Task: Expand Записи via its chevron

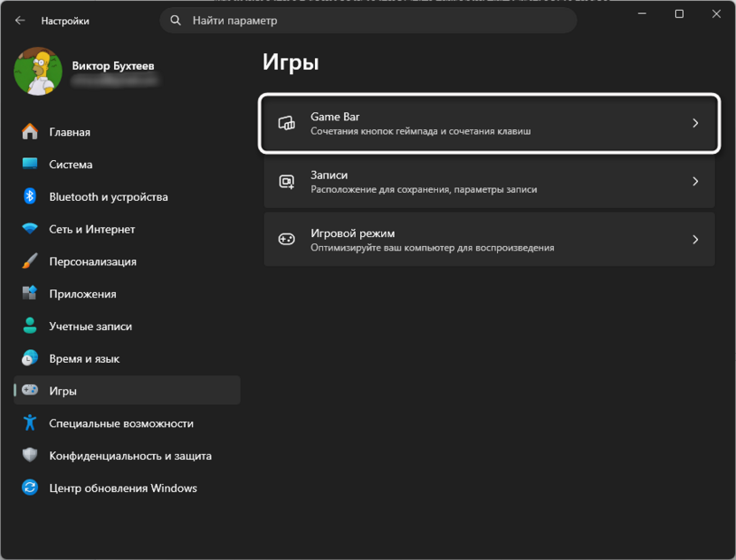Action: coord(695,181)
